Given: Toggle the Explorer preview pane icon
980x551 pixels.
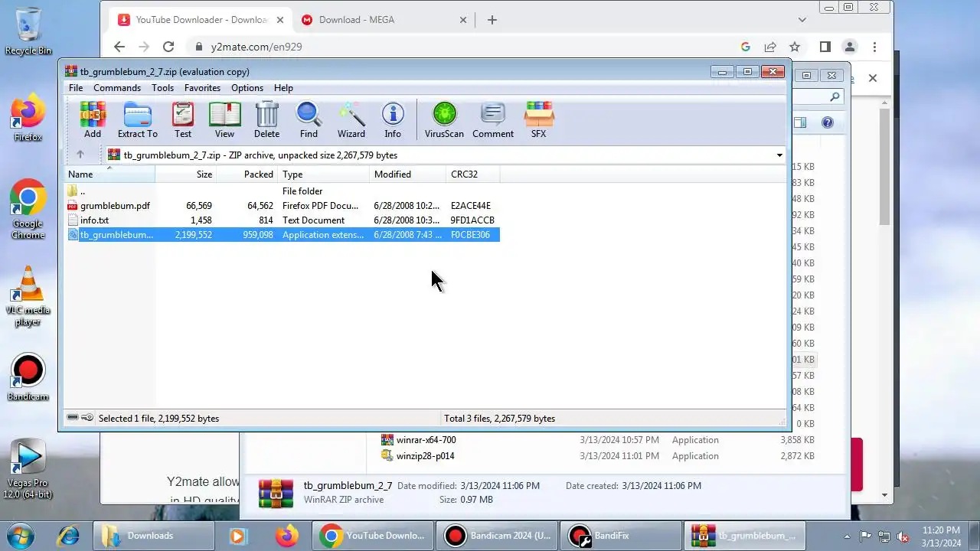Looking at the screenshot, I should pos(800,122).
